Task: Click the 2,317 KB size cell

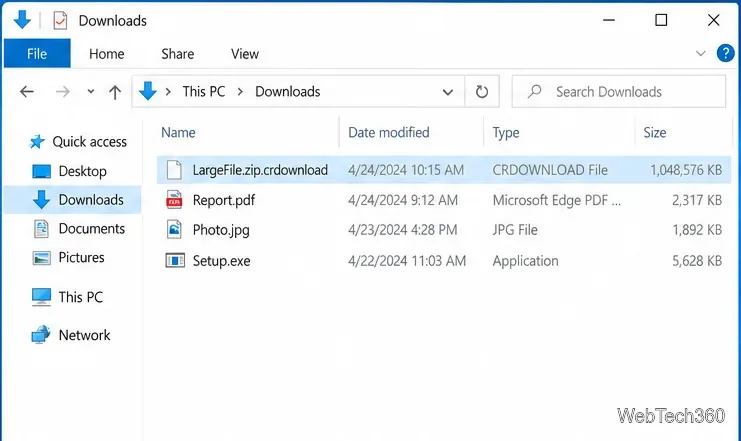Action: 697,200
